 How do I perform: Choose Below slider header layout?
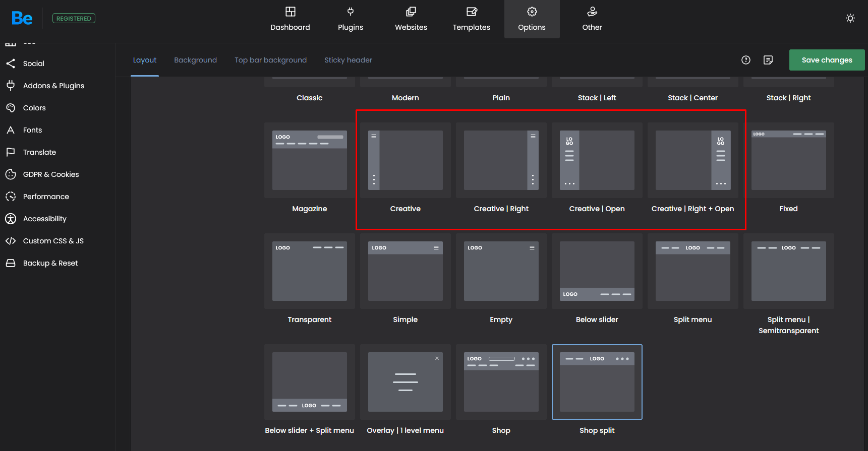[597, 271]
